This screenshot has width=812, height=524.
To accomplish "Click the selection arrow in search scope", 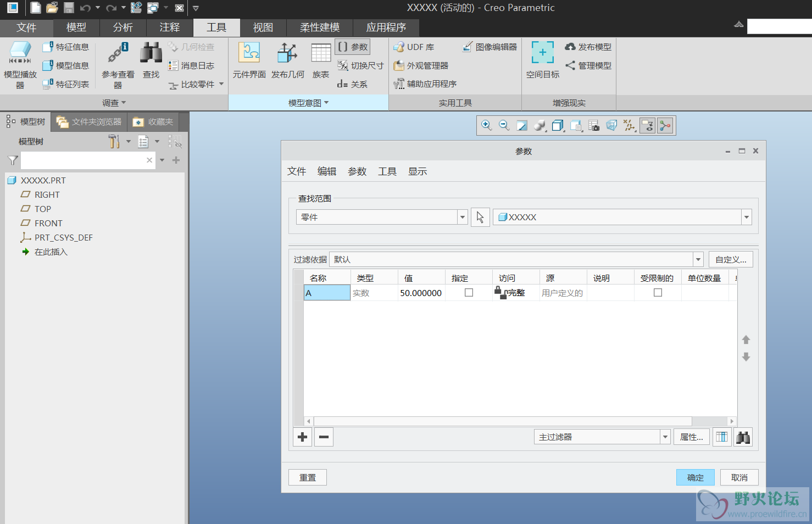I will [480, 218].
